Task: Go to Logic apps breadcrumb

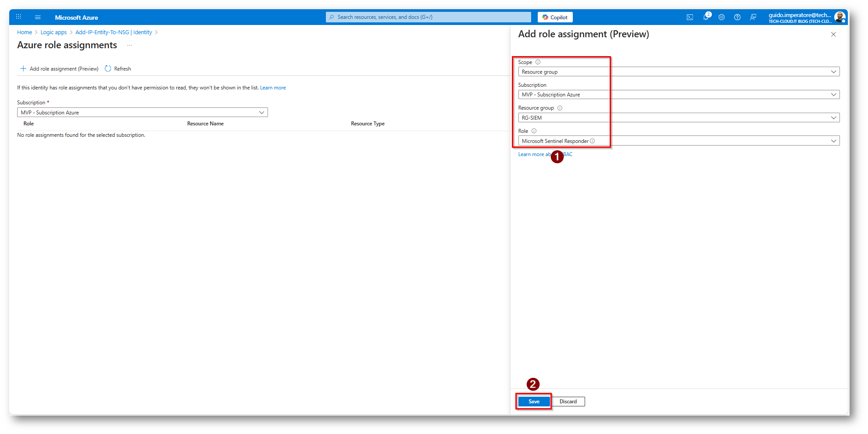Action: (x=54, y=32)
